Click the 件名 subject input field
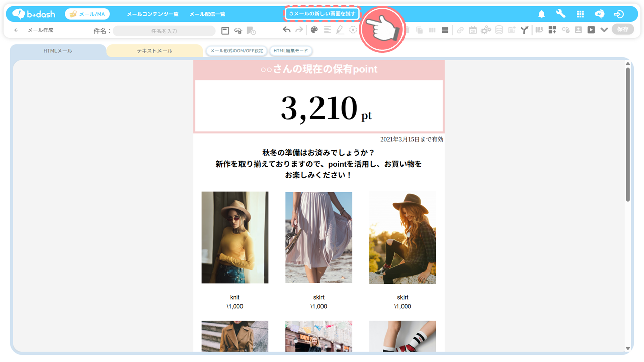 point(164,31)
